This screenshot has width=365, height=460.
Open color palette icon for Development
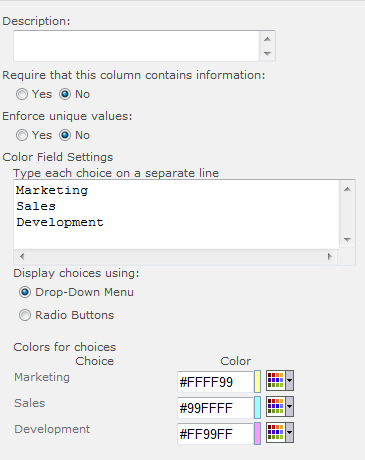275,432
